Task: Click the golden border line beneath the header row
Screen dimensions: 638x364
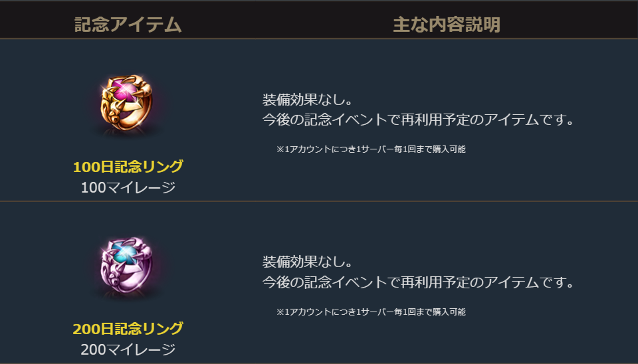Action: [x=319, y=39]
